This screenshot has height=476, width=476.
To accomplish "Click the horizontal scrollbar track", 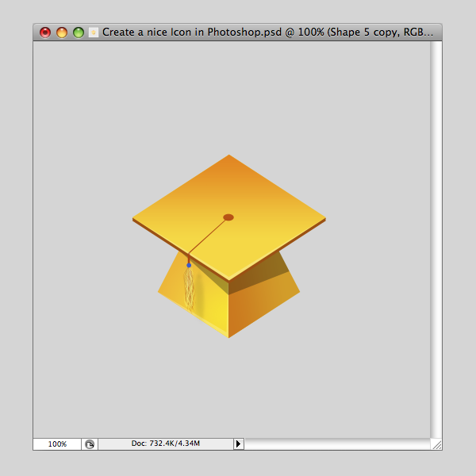I will 337,443.
